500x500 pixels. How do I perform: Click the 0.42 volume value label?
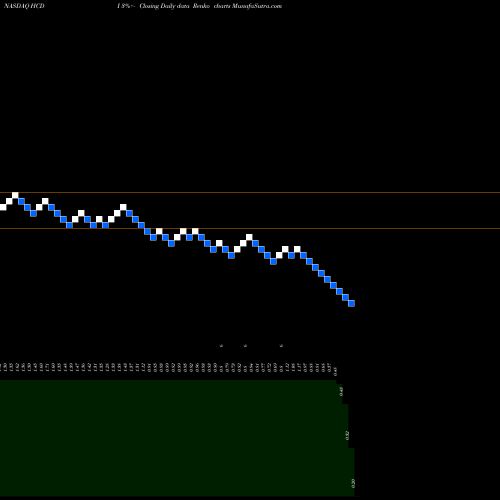pos(341,391)
